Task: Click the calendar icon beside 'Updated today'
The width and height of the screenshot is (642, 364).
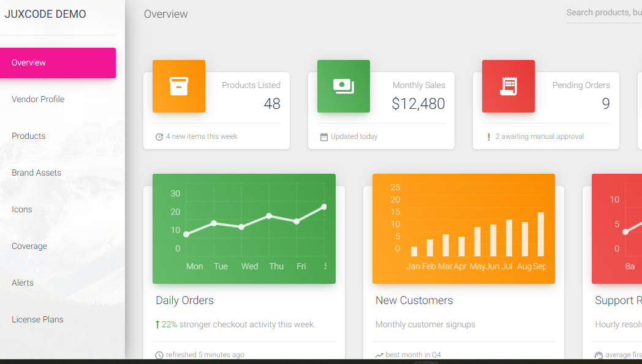Action: pos(324,137)
